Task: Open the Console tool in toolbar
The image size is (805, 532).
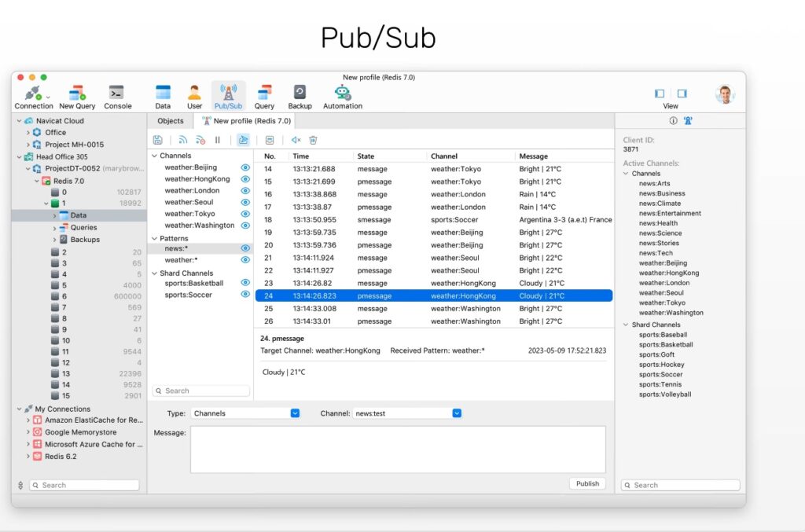Action: point(116,97)
